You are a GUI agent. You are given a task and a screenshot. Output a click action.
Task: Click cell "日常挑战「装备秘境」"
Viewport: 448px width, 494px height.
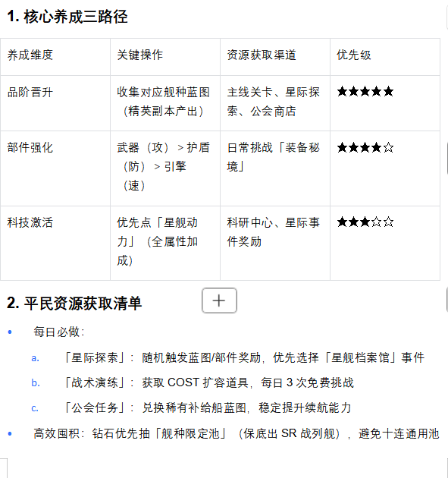click(x=275, y=168)
